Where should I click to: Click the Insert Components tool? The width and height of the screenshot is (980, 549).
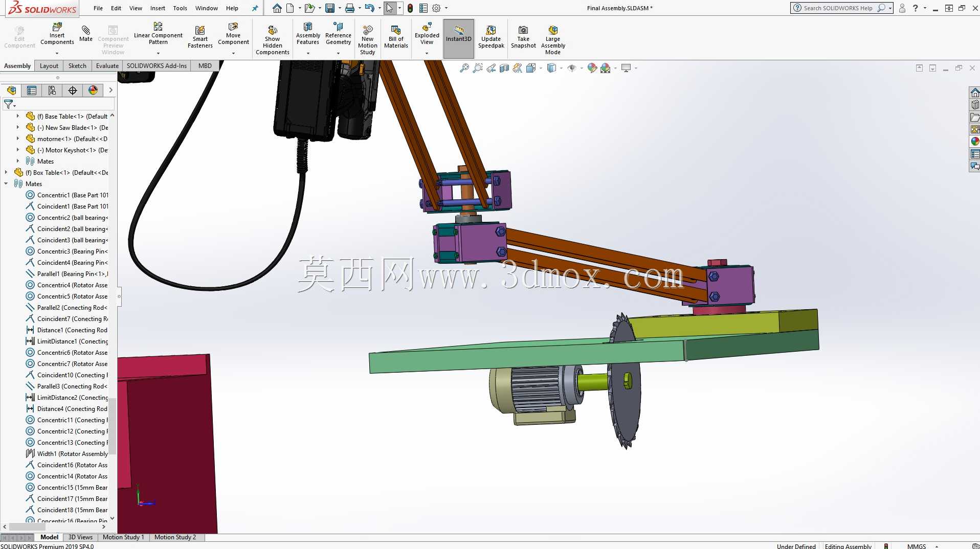coord(57,34)
